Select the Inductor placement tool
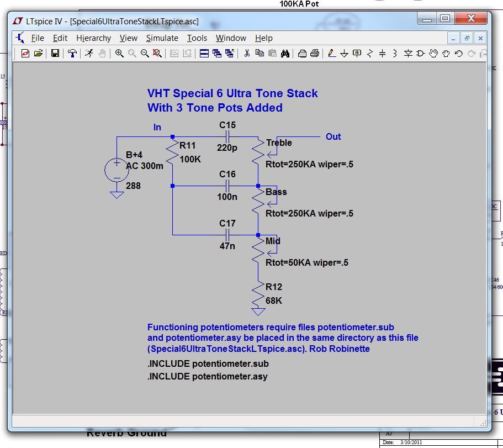Image resolution: width=503 pixels, height=448 pixels. [395, 53]
